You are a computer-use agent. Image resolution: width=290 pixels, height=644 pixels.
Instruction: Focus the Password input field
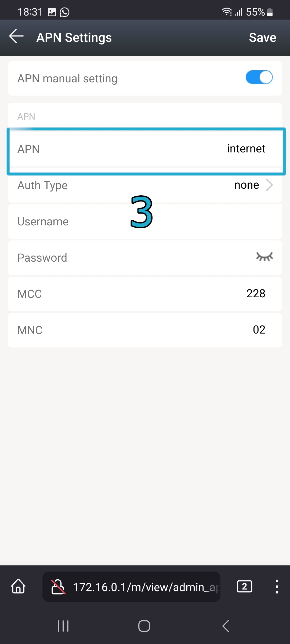click(x=128, y=258)
